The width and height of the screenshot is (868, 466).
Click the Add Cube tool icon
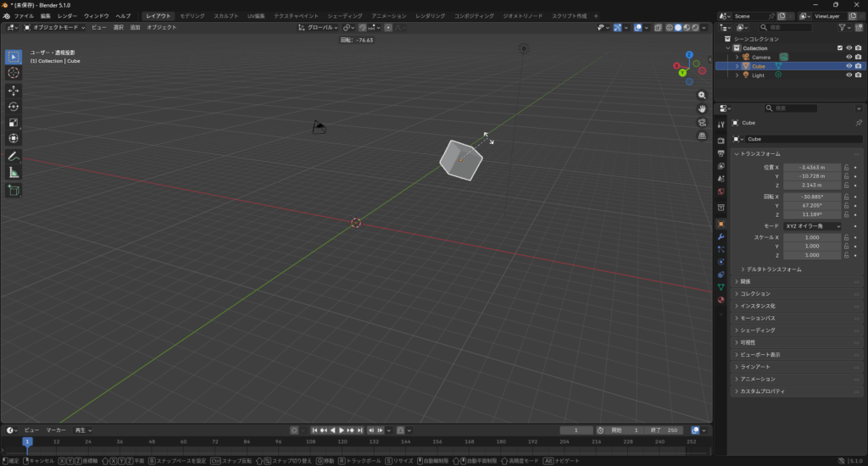14,191
